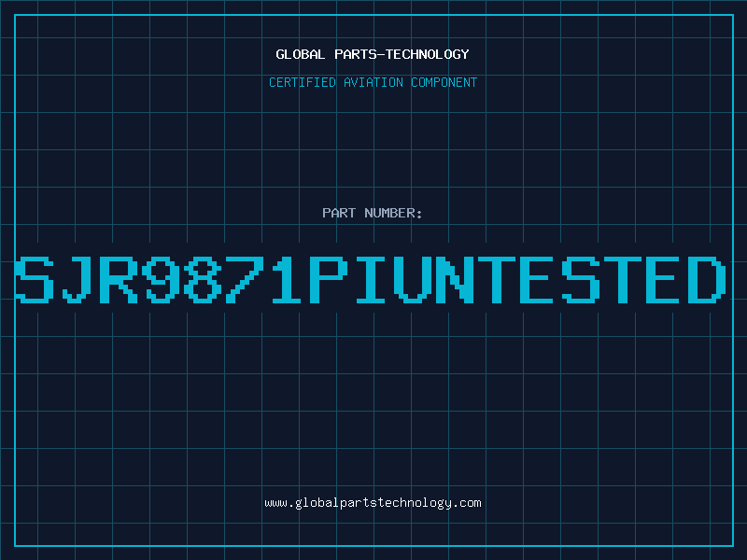Click the large letter S in the part number
Screen dimensions: 747x560
pos(35,279)
